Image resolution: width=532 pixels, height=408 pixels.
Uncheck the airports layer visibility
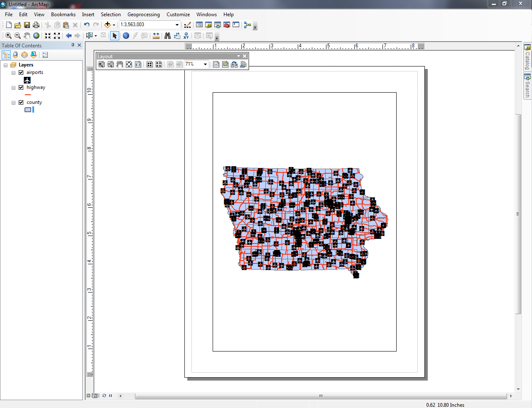(20, 72)
